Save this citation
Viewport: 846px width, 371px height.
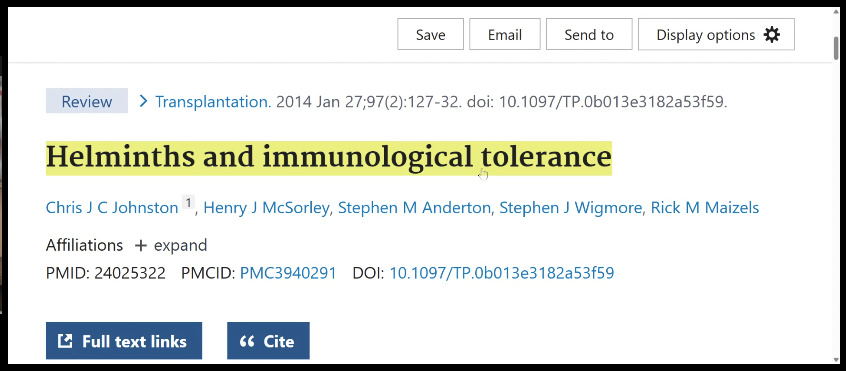click(x=431, y=34)
